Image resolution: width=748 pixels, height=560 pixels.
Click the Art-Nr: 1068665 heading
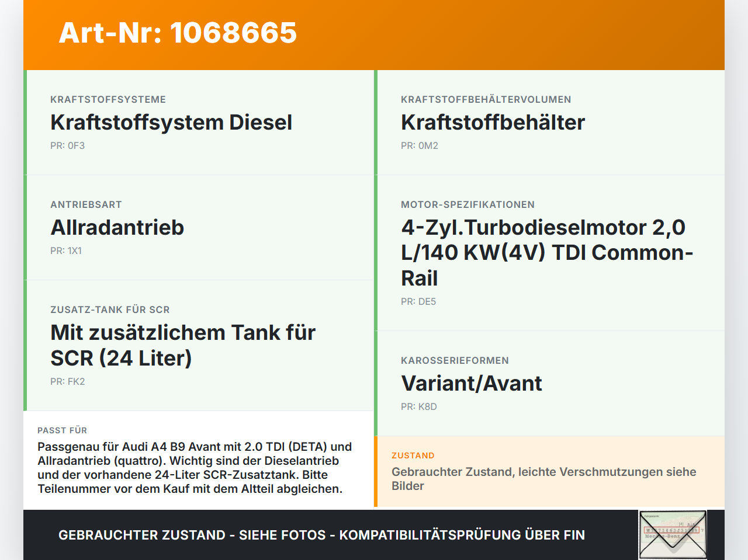pos(178,33)
